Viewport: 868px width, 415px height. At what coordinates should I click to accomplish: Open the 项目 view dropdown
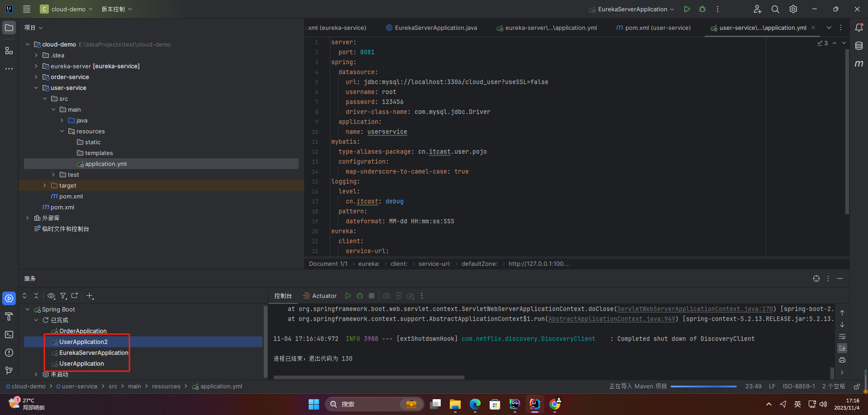click(33, 28)
